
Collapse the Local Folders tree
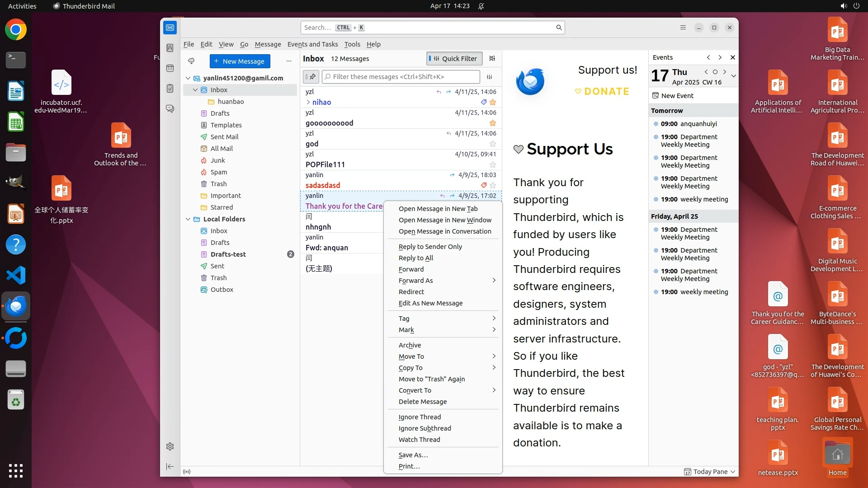(188, 219)
